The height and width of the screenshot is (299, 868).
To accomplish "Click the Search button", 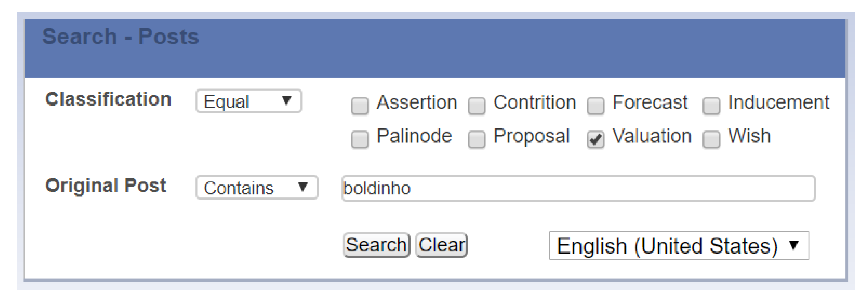I will coord(376,245).
